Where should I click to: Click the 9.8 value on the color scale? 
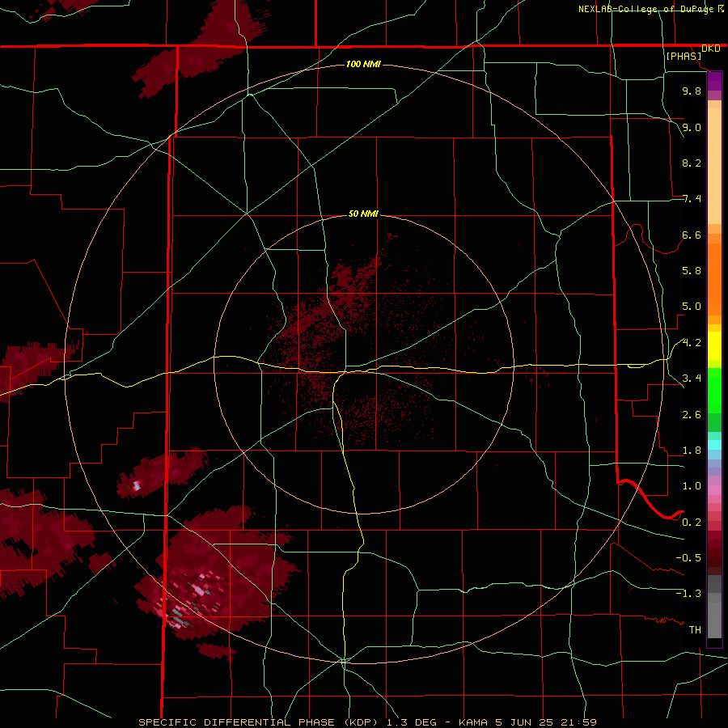tap(692, 91)
